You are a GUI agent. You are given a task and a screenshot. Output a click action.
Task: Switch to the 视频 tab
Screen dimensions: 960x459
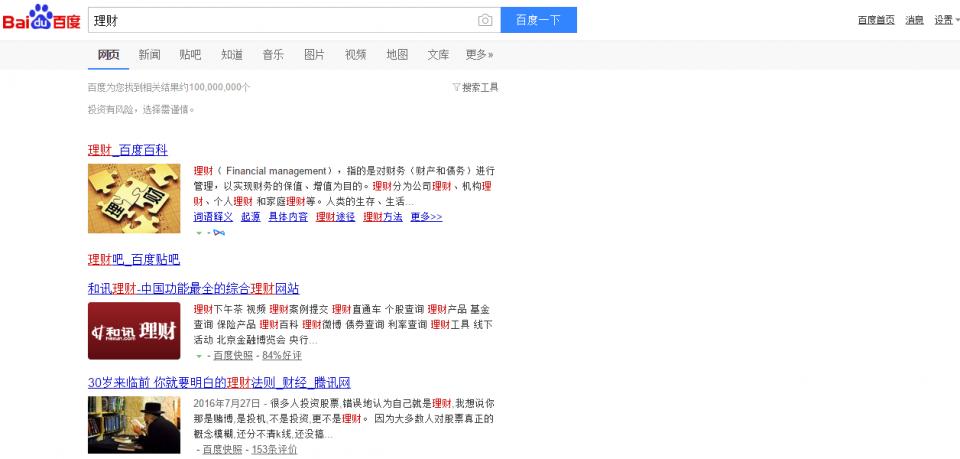356,54
